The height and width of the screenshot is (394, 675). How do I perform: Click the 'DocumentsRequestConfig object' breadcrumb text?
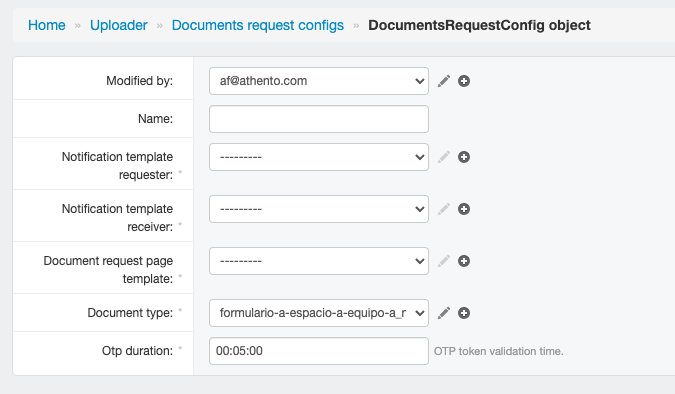click(x=479, y=25)
